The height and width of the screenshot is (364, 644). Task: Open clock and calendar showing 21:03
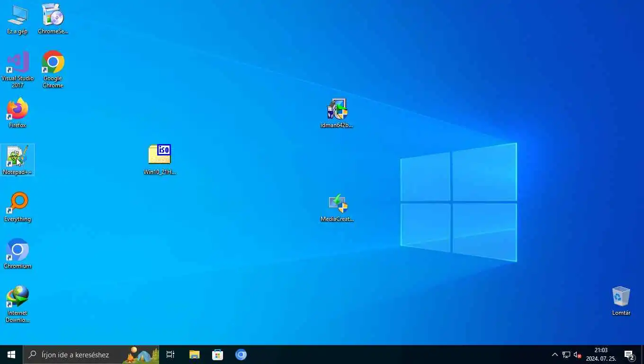[x=601, y=355]
